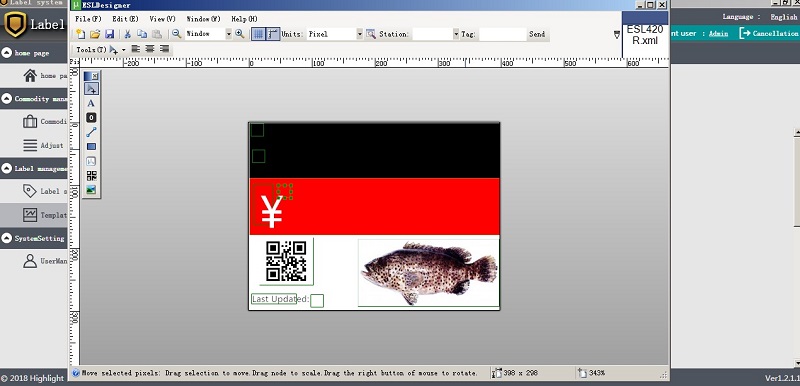This screenshot has width=800, height=386.
Task: Click the Label system shield logo
Action: point(15,24)
